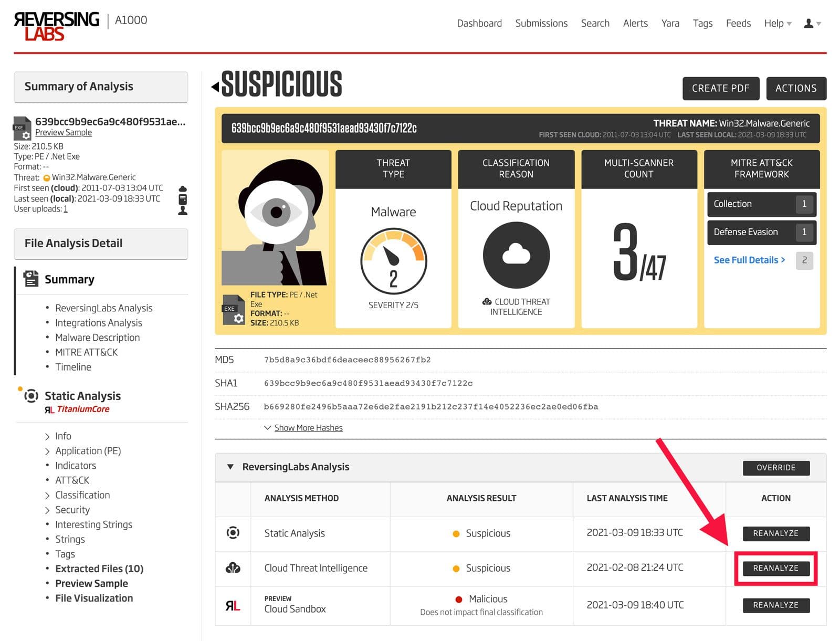Reanalyze the Cloud Sandbox row
The image size is (840, 641).
(776, 605)
